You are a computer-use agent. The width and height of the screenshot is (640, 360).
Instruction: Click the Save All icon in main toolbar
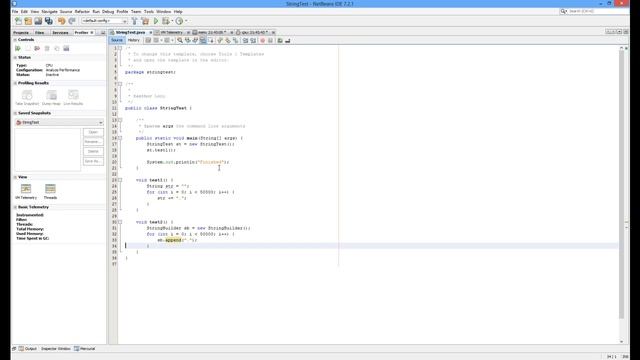click(x=49, y=21)
